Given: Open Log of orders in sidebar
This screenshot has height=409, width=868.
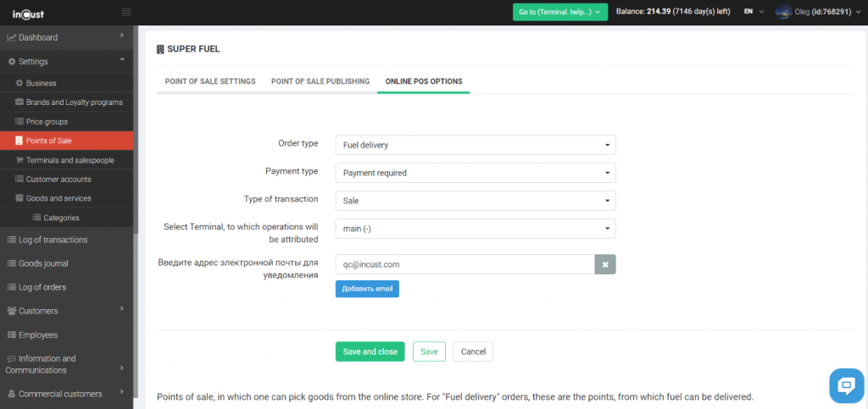Looking at the screenshot, I should pyautogui.click(x=42, y=287).
